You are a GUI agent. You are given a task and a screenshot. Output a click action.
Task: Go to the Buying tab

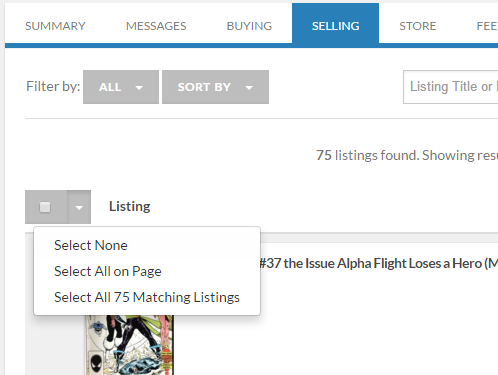249,26
